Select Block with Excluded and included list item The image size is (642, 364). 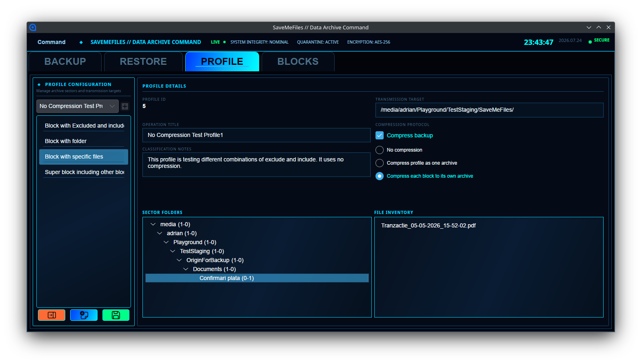(84, 126)
